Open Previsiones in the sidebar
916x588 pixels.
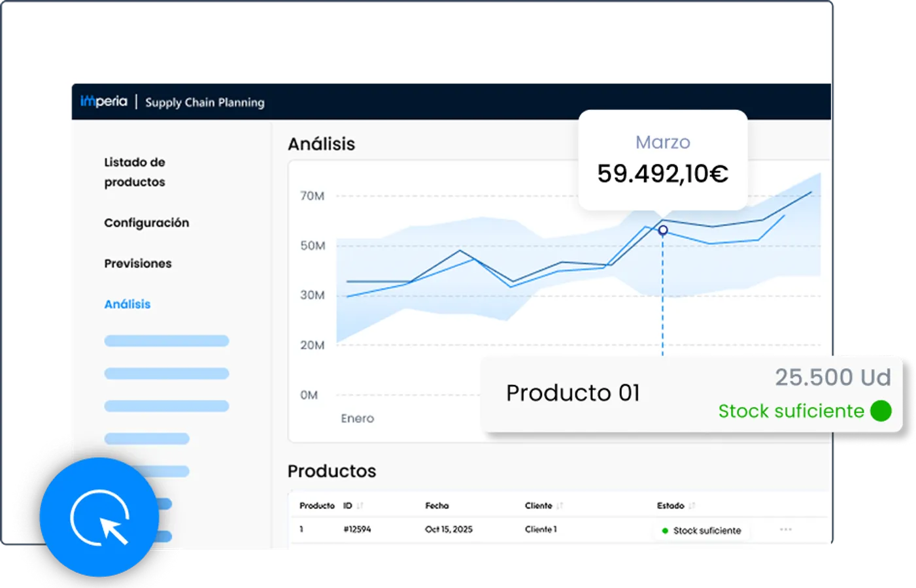tap(138, 263)
